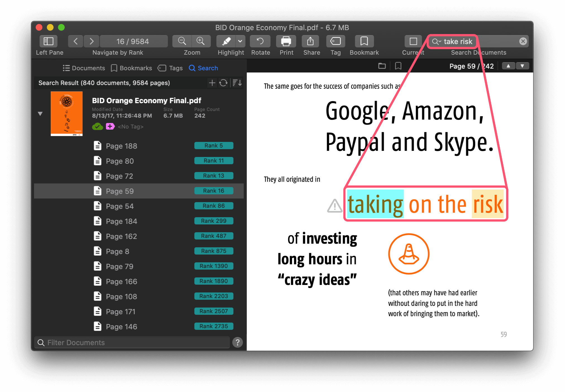The width and height of the screenshot is (565, 392).
Task: Switch to the Documents tab
Action: tap(83, 68)
